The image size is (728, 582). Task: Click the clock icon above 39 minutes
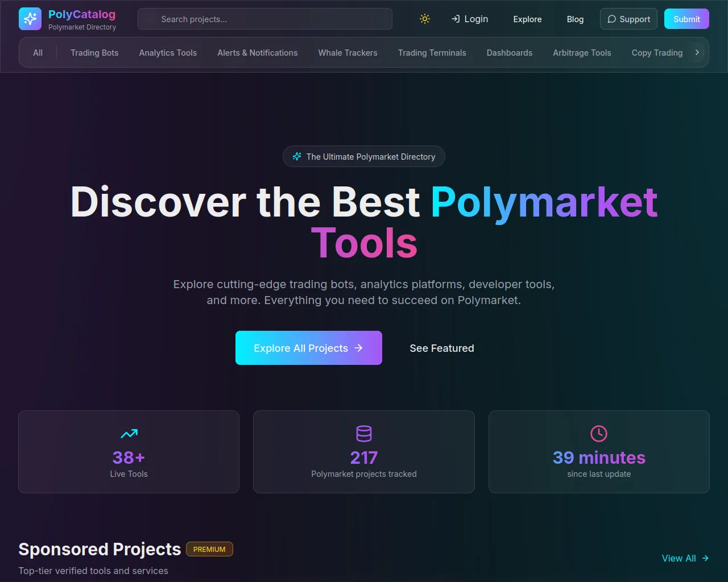599,434
